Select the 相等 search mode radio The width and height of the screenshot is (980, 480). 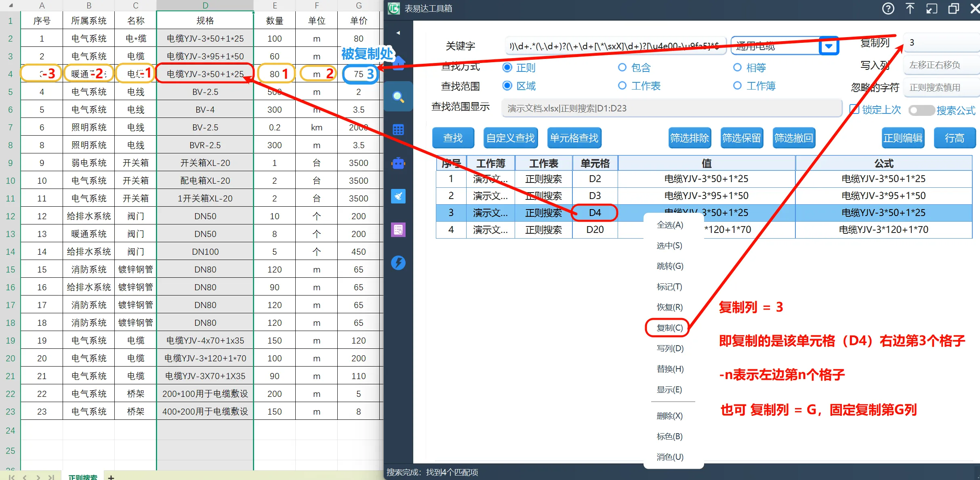coord(737,67)
